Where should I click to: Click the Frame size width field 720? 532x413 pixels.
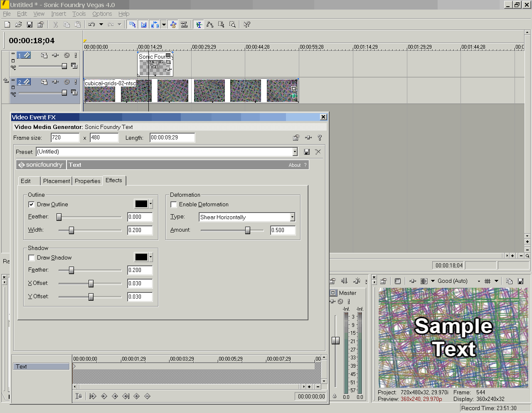click(65, 137)
